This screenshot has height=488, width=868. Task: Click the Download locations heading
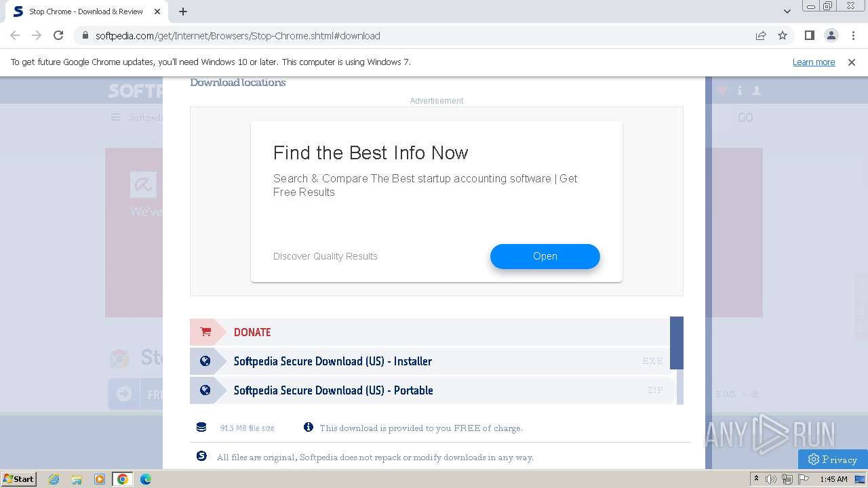click(x=237, y=83)
